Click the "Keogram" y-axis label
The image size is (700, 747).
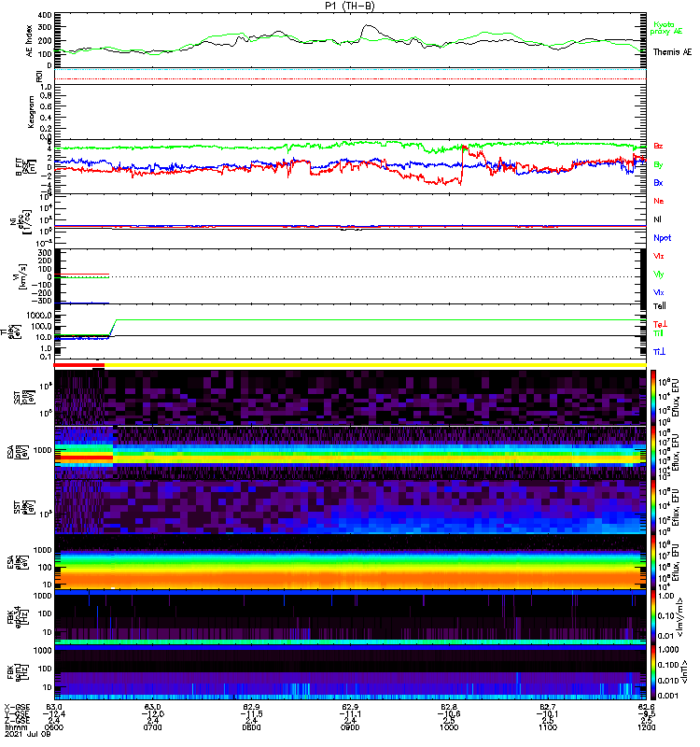click(x=31, y=112)
